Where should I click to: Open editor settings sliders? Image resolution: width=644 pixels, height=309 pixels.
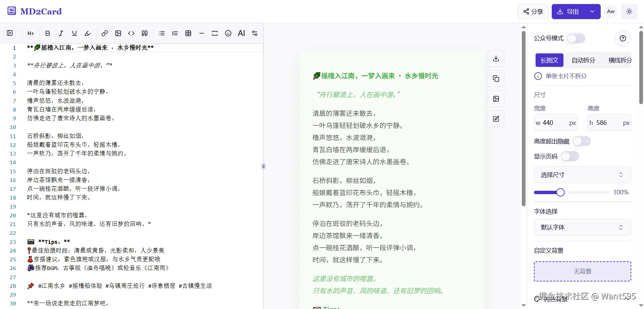click(x=255, y=33)
